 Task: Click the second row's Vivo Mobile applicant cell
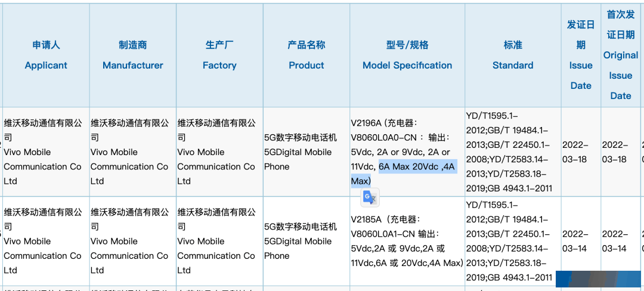coord(46,241)
